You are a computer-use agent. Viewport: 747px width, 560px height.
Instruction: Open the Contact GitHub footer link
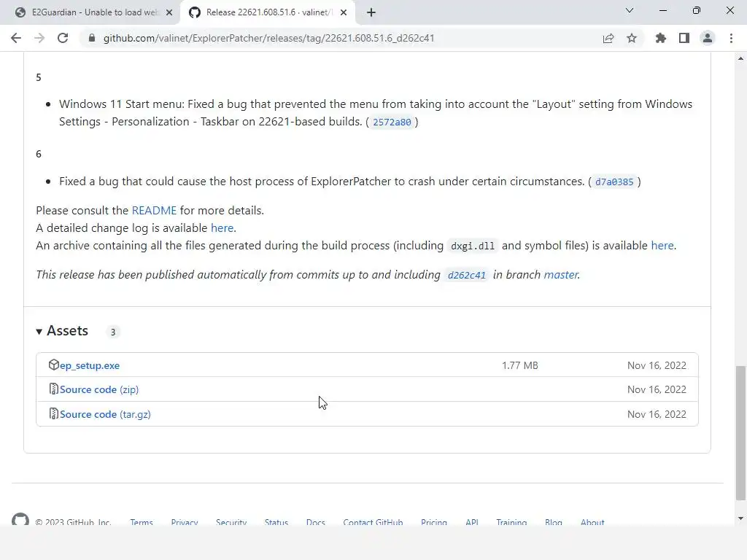point(373,522)
